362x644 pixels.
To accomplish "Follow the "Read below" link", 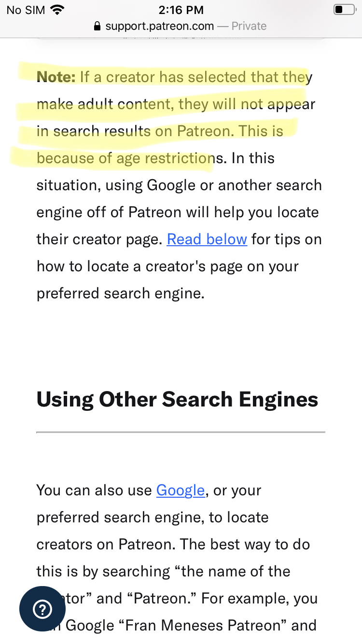I will pos(207,239).
